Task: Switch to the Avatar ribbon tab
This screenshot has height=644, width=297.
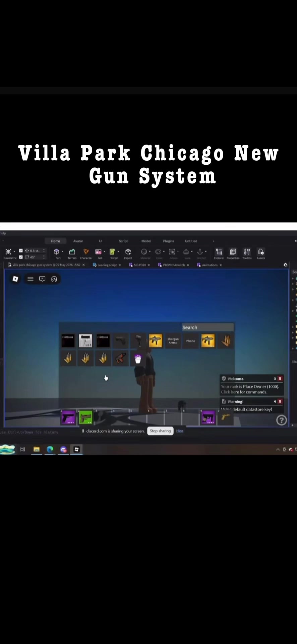Action: tap(78, 241)
